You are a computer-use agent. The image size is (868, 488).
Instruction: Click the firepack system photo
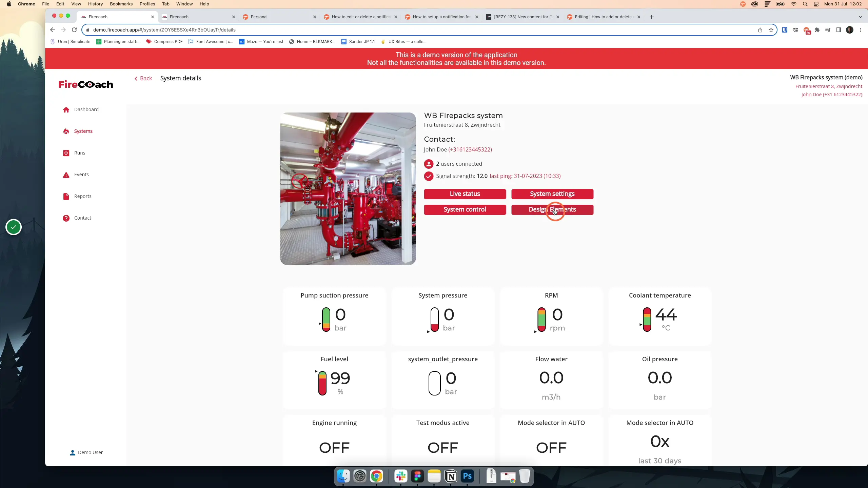[x=348, y=189]
